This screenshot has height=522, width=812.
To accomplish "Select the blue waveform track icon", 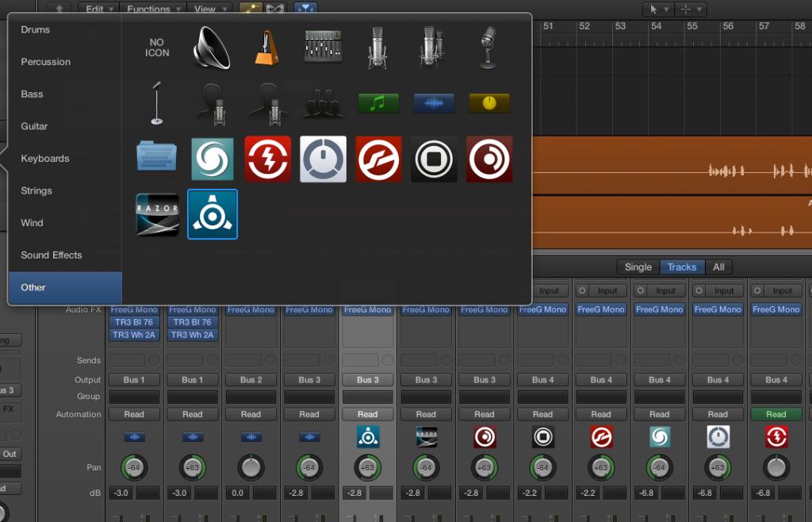I will [434, 103].
